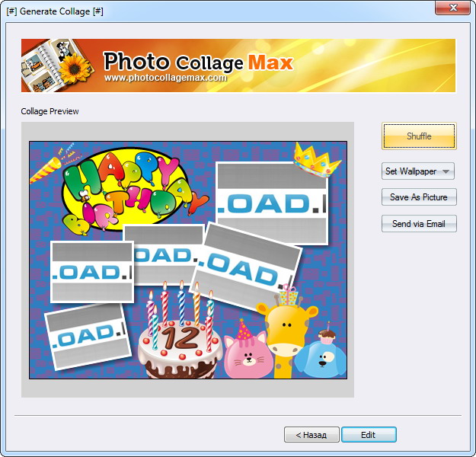Save the collage with Save As Picture
Viewport: 476px width, 457px height.
point(419,197)
